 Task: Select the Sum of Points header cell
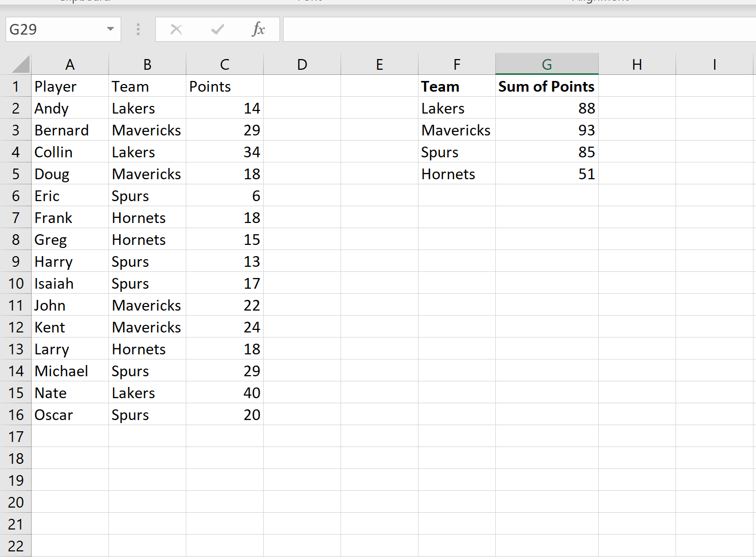546,86
